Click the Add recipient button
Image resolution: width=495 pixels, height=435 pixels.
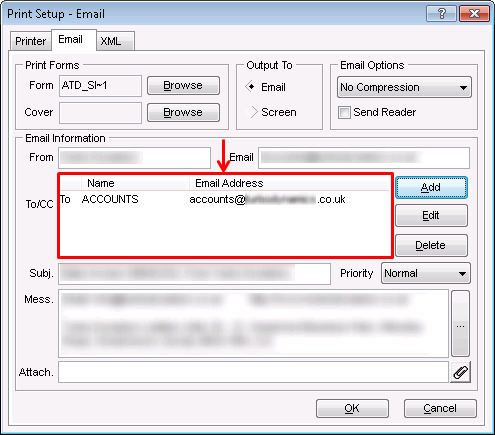pos(431,188)
